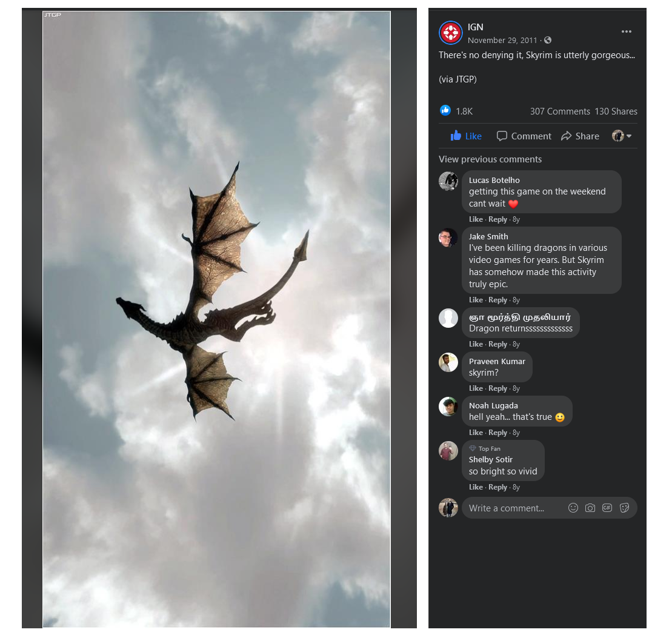Open Lucas Botelho's avatar

pos(448,181)
